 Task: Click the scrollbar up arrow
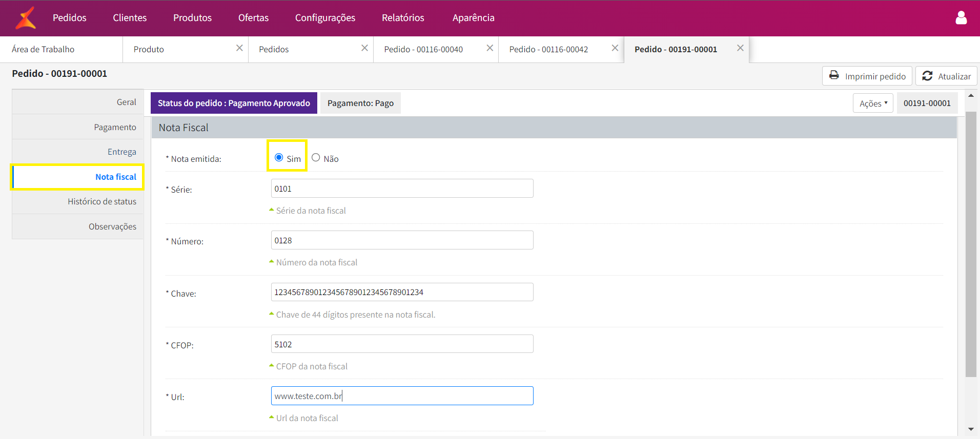(971, 96)
